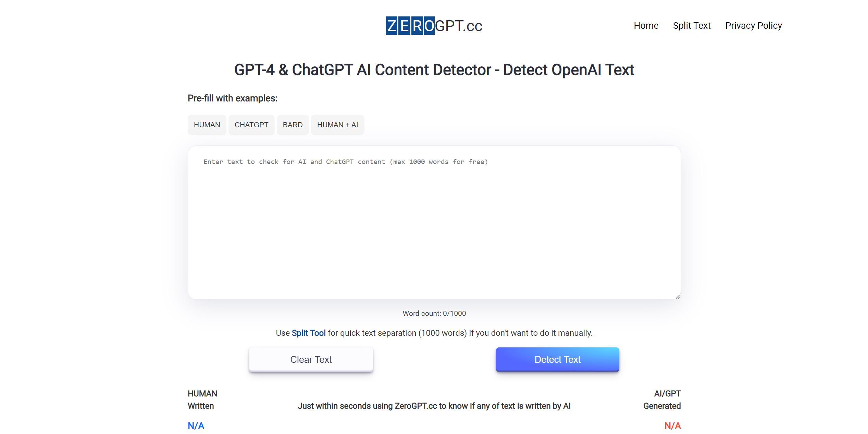Click the Split Text navigation link
Image resolution: width=868 pixels, height=434 pixels.
click(691, 25)
